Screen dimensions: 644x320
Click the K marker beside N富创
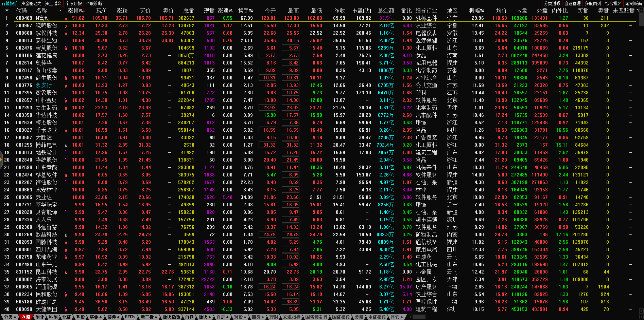pos(66,19)
